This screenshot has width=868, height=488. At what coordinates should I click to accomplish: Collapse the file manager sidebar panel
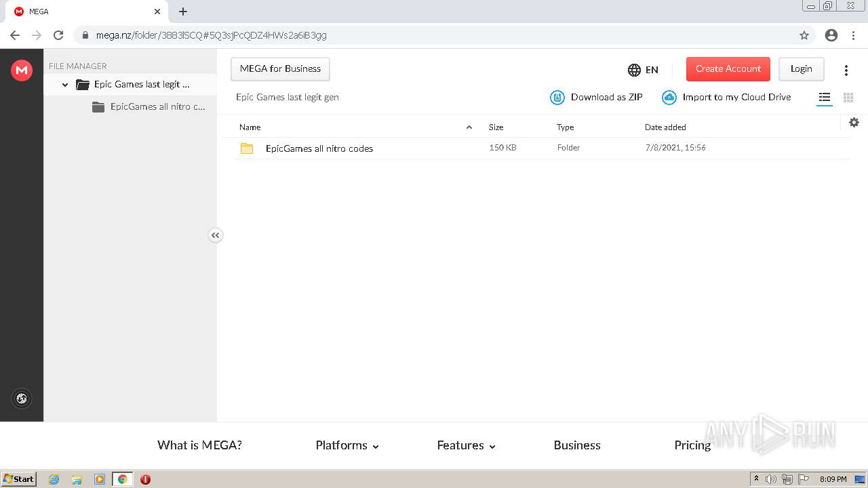coord(215,235)
